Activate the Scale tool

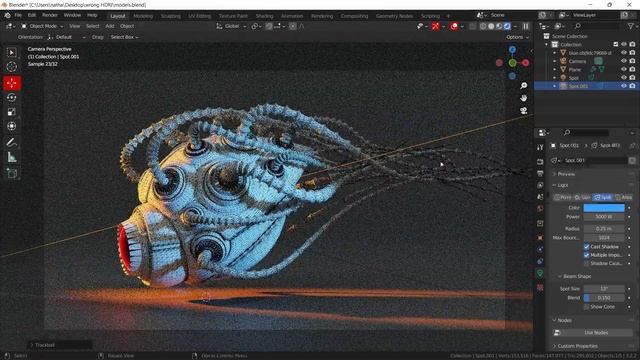[x=11, y=112]
